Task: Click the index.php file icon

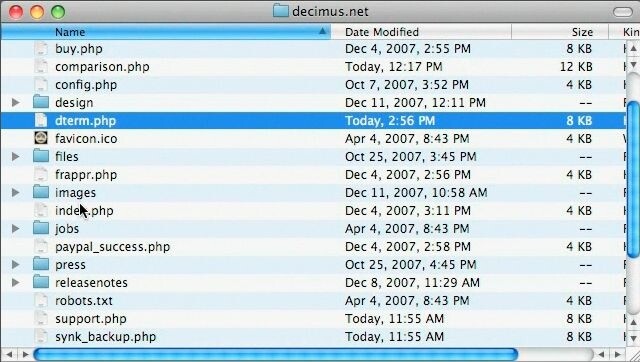Action: point(41,210)
